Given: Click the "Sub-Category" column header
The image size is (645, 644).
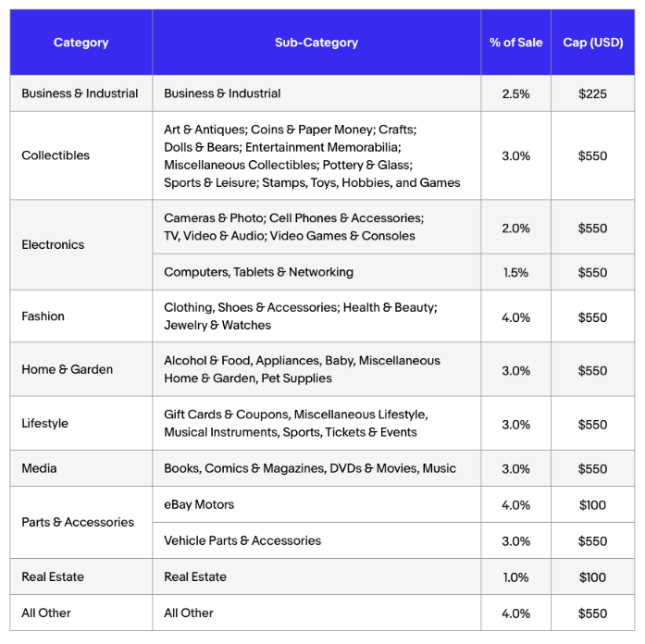Looking at the screenshot, I should pyautogui.click(x=316, y=43).
